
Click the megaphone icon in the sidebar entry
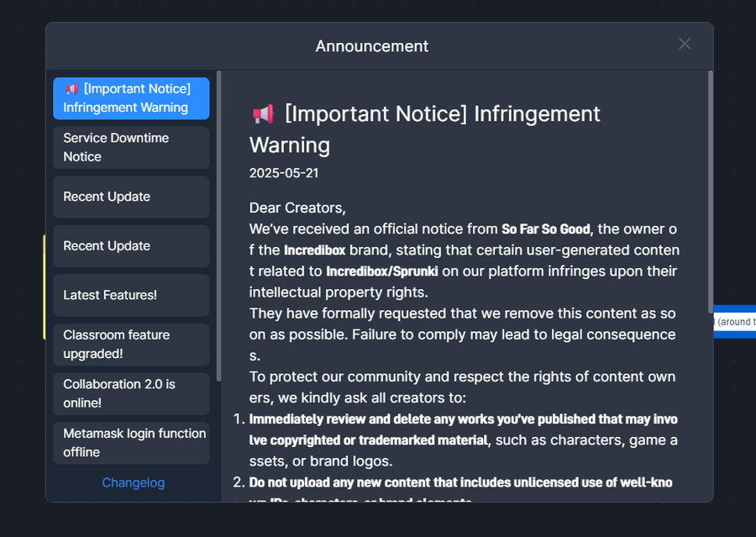tap(71, 89)
